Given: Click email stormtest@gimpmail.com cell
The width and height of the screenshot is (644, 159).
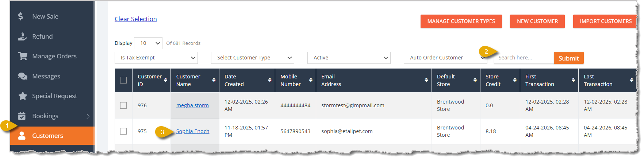Looking at the screenshot, I should 353,105.
